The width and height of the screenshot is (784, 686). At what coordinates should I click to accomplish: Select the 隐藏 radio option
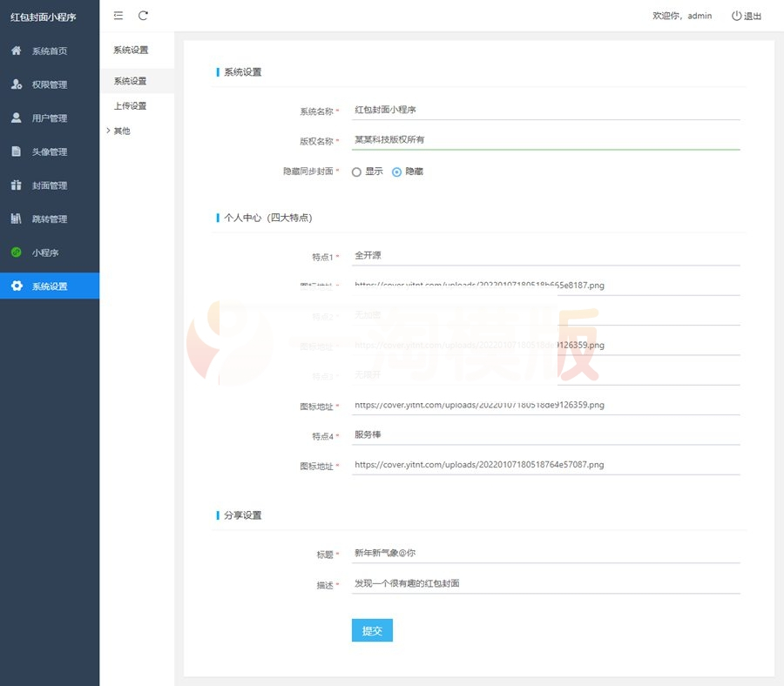(x=397, y=171)
